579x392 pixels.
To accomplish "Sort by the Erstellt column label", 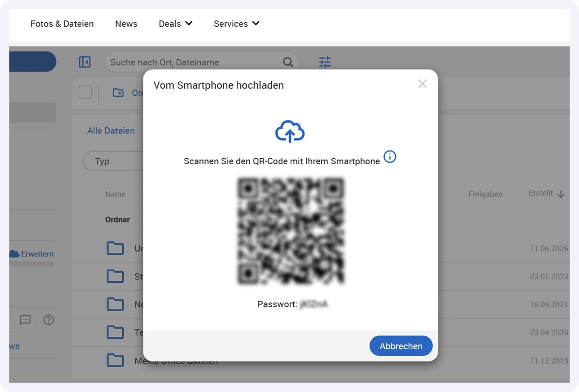I will [541, 193].
